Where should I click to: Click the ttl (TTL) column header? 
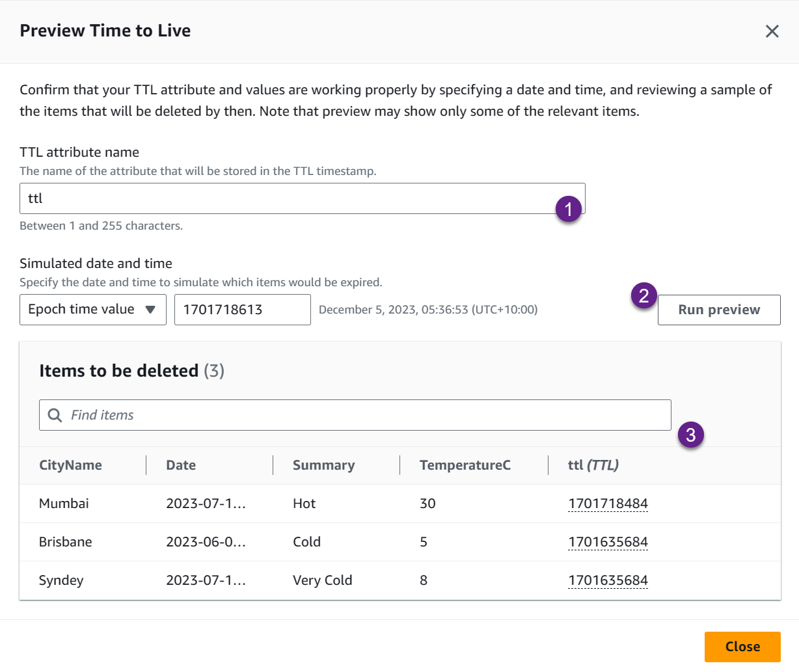tap(593, 465)
